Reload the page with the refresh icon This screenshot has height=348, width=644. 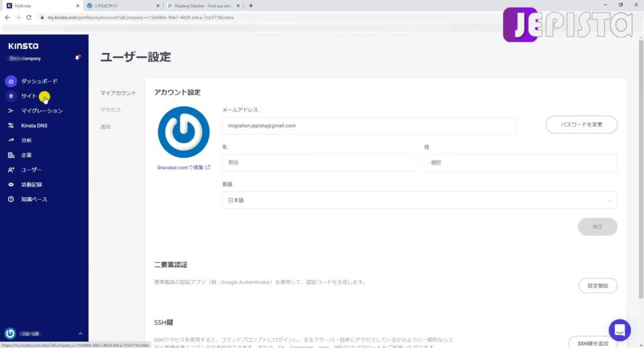click(x=29, y=18)
